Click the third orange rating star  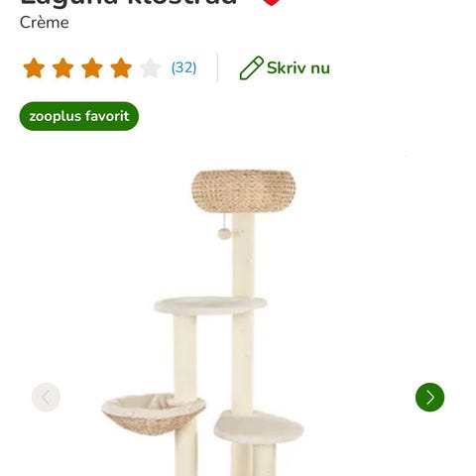click(92, 68)
